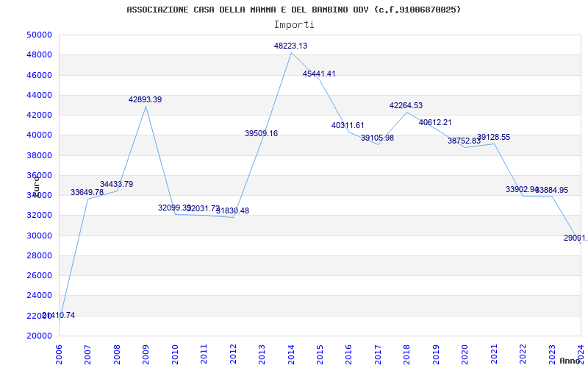Click the 42000 y-axis value

39,115
